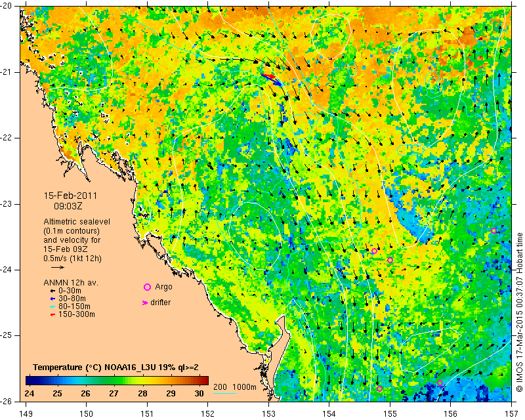Click the '0-30m' depth label

tap(70, 291)
